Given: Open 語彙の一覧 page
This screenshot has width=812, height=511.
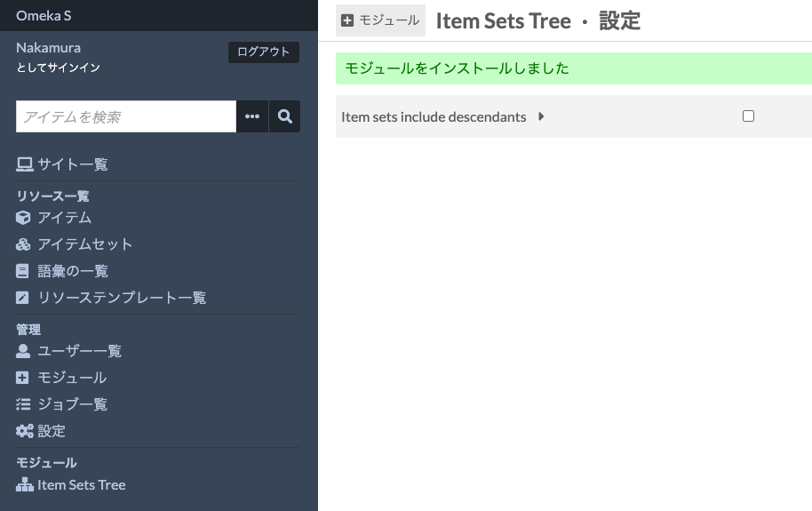Looking at the screenshot, I should (x=73, y=271).
